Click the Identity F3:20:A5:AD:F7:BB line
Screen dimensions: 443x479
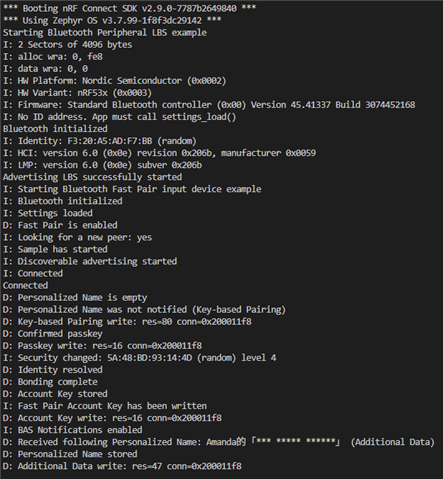point(100,141)
